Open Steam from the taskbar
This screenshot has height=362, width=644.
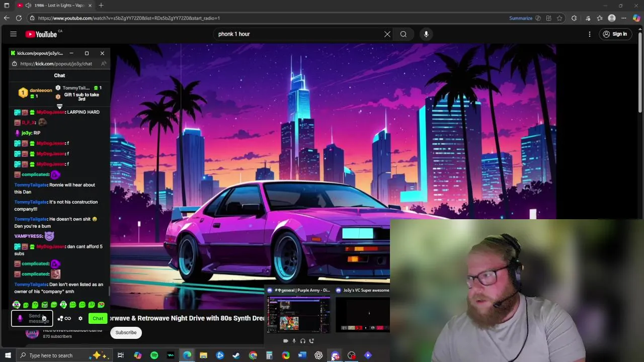click(x=236, y=355)
